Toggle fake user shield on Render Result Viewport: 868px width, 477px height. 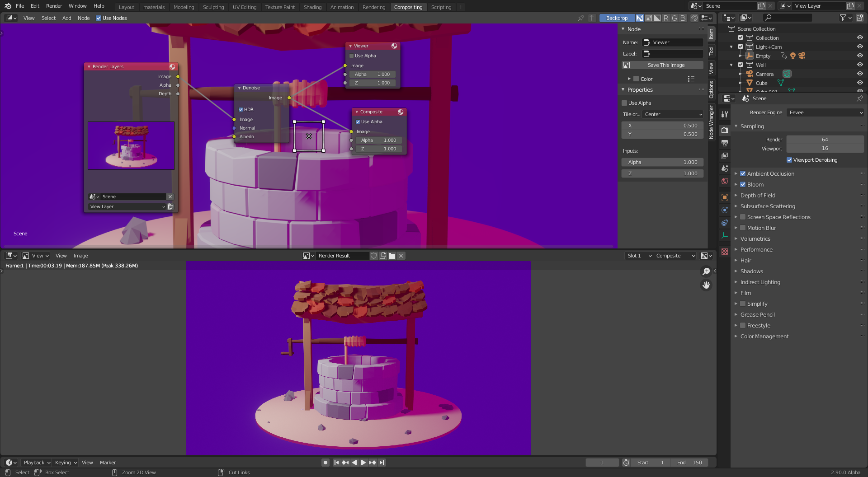(374, 256)
